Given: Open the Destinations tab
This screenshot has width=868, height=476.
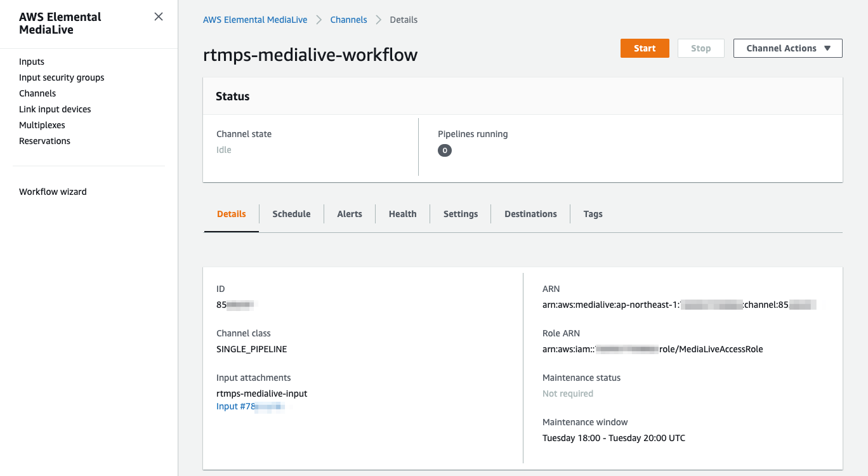Looking at the screenshot, I should tap(530, 214).
